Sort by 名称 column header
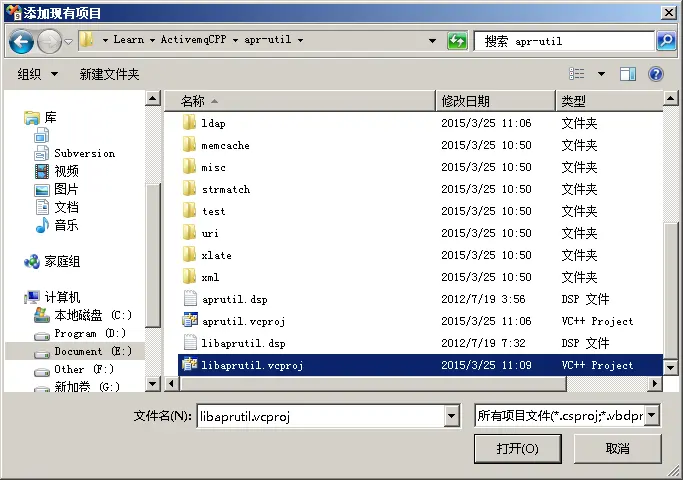683x480 pixels. 300,101
